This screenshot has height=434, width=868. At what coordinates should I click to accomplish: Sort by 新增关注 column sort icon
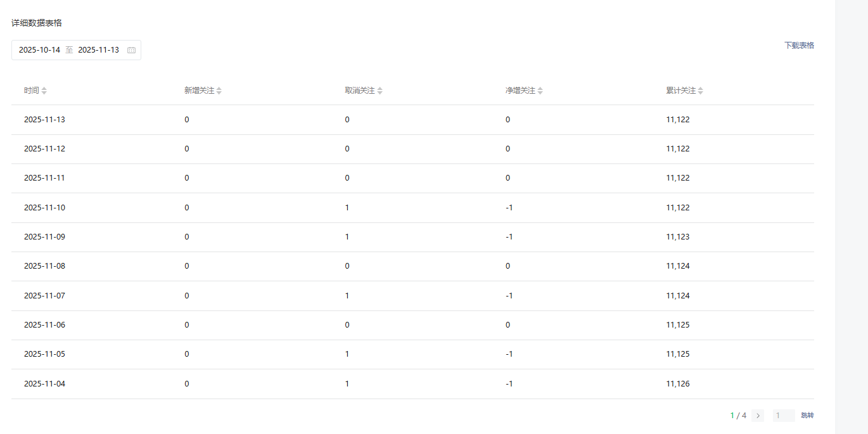[x=219, y=91]
